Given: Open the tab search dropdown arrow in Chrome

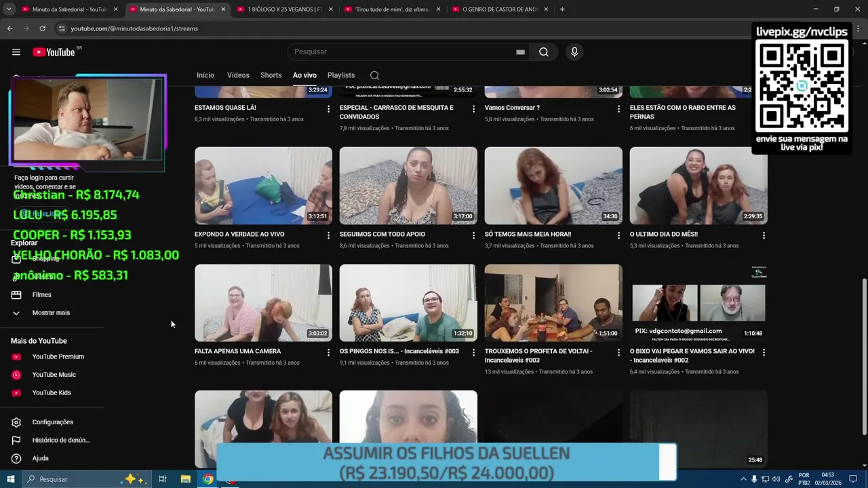Looking at the screenshot, I should click(9, 9).
